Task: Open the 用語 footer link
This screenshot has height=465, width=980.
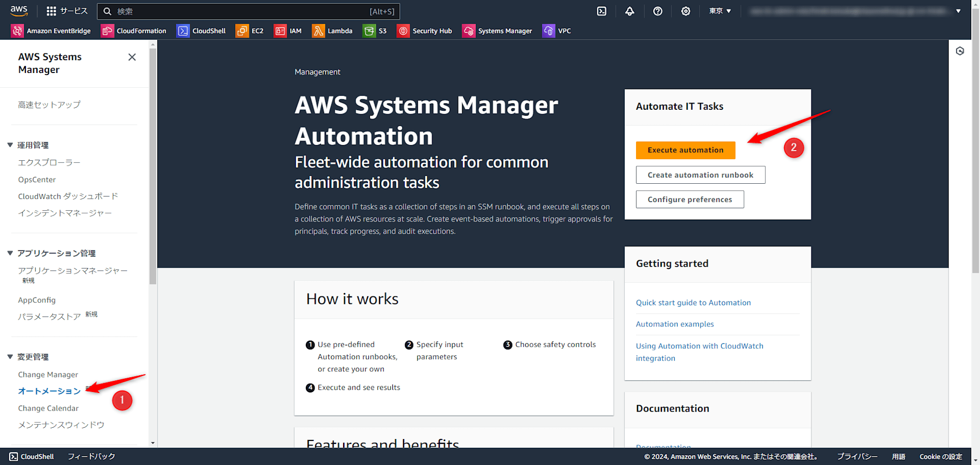Action: pyautogui.click(x=899, y=456)
